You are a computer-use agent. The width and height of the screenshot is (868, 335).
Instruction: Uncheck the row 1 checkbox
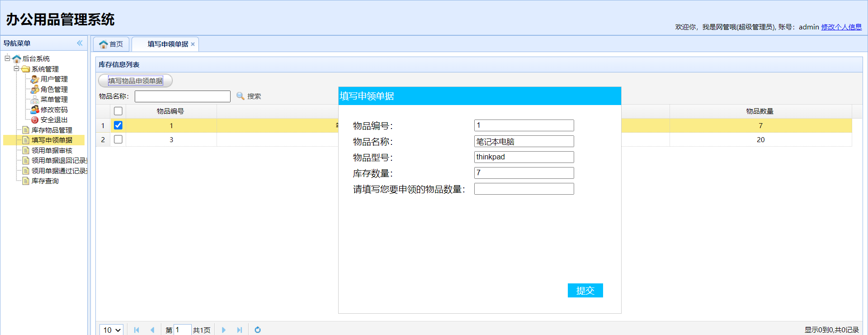click(118, 125)
